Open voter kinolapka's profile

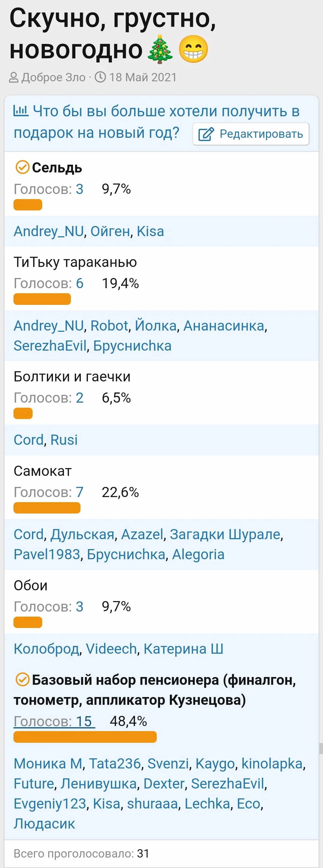pyautogui.click(x=272, y=764)
